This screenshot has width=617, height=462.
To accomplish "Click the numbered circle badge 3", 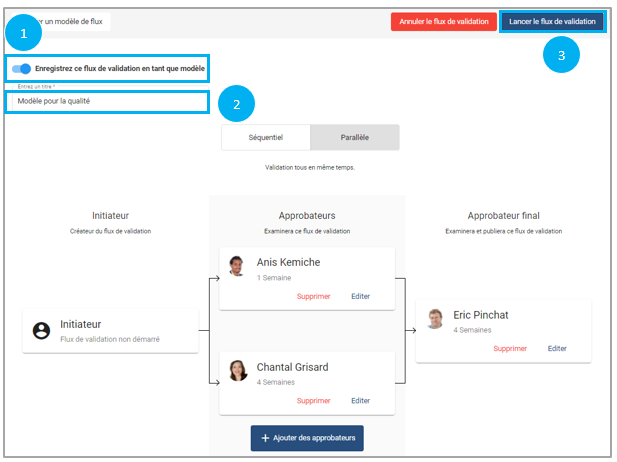I will pyautogui.click(x=561, y=55).
